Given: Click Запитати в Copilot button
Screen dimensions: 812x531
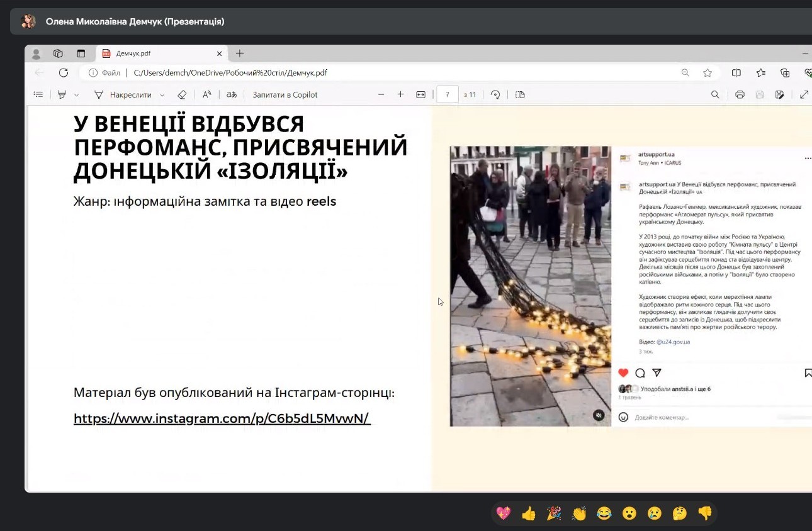Looking at the screenshot, I should [x=285, y=95].
